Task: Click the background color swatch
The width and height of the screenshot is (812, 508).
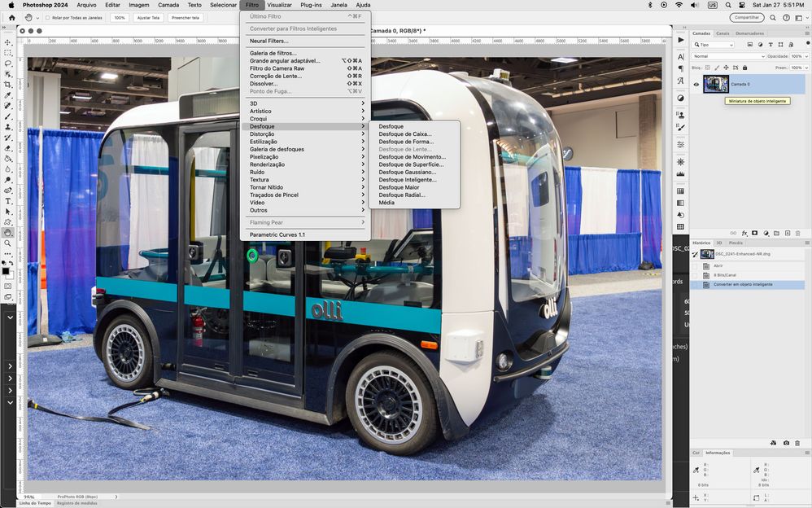Action: coord(9,276)
